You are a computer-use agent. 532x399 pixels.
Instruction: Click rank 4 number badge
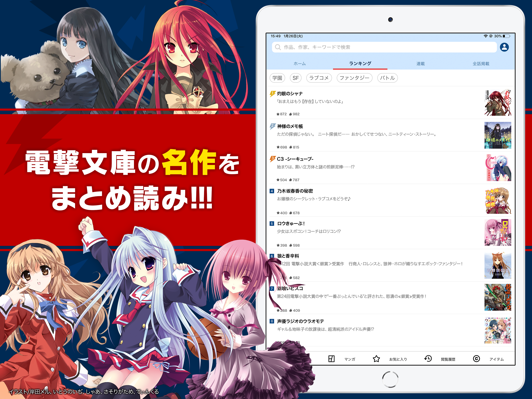point(272,191)
